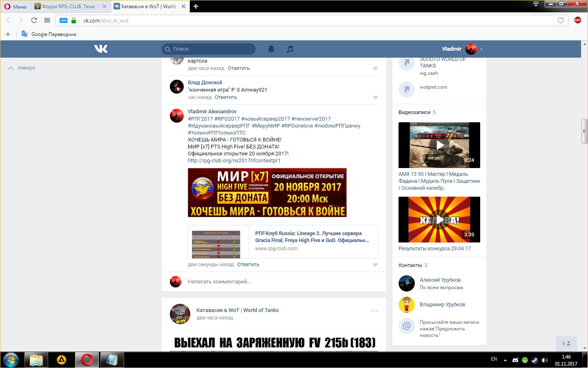
Task: Open the #РПГ2017 hashtag
Action: click(x=200, y=119)
